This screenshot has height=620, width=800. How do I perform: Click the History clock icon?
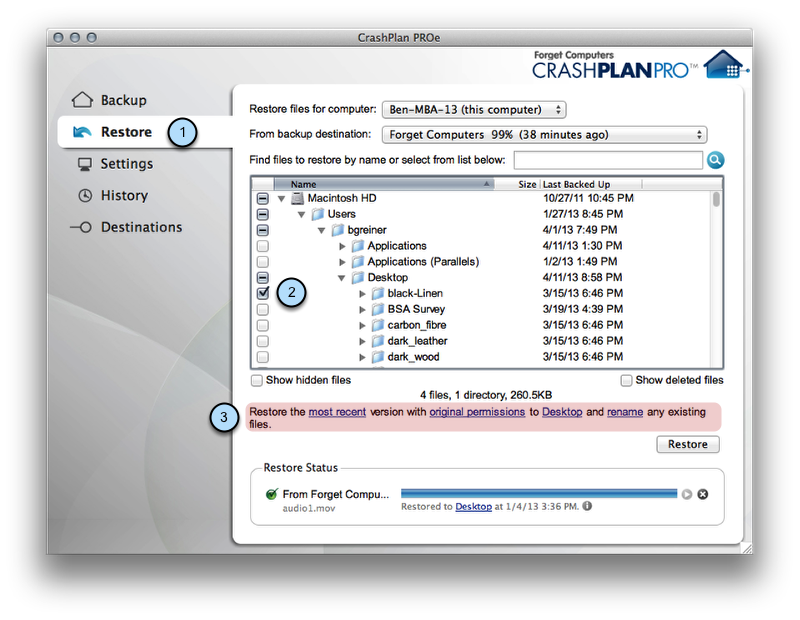coord(85,195)
